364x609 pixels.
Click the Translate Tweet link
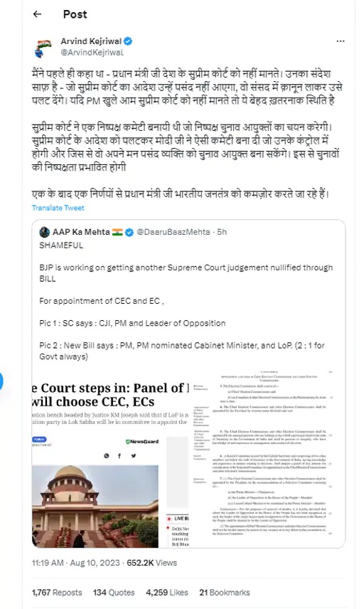click(x=58, y=208)
